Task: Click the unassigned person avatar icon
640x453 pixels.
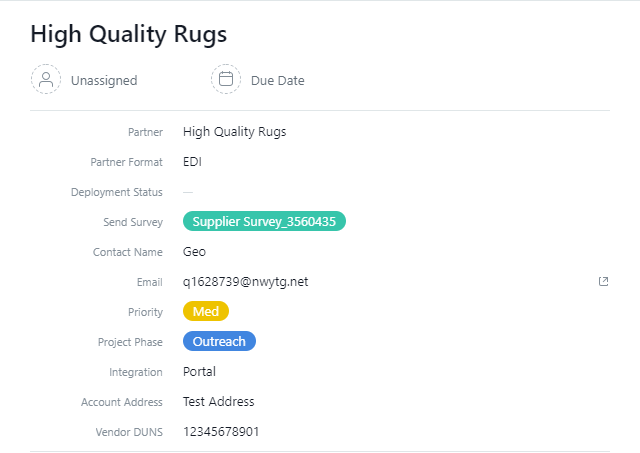Action: 46,80
